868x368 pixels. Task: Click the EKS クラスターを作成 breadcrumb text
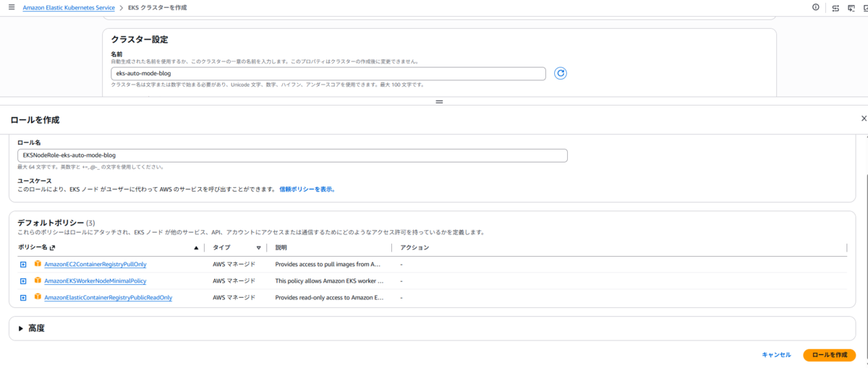[x=156, y=7]
